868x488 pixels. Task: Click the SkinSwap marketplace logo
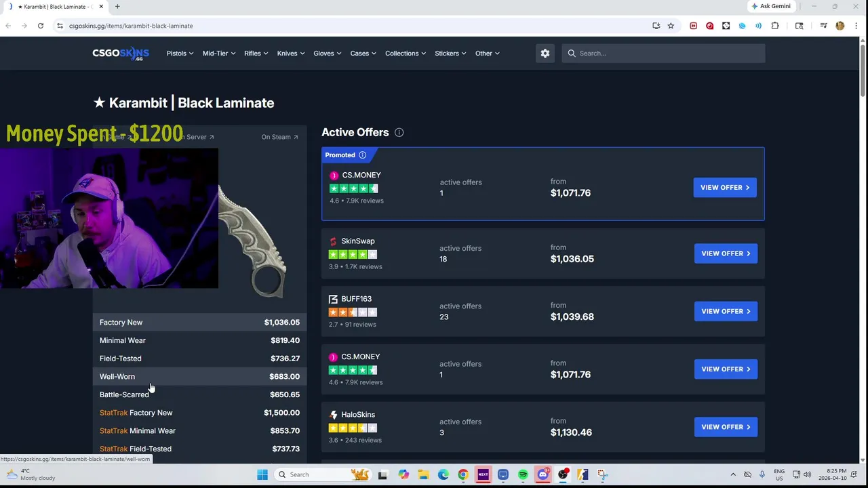[333, 241]
